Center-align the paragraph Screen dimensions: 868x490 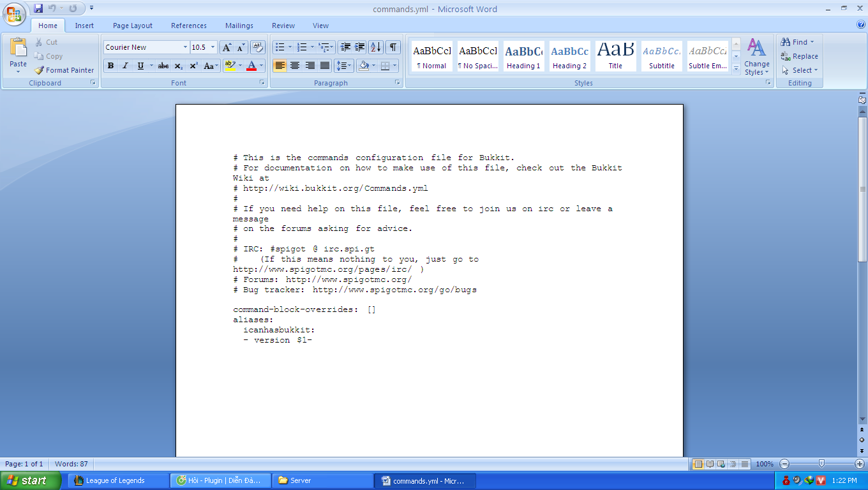pos(295,66)
